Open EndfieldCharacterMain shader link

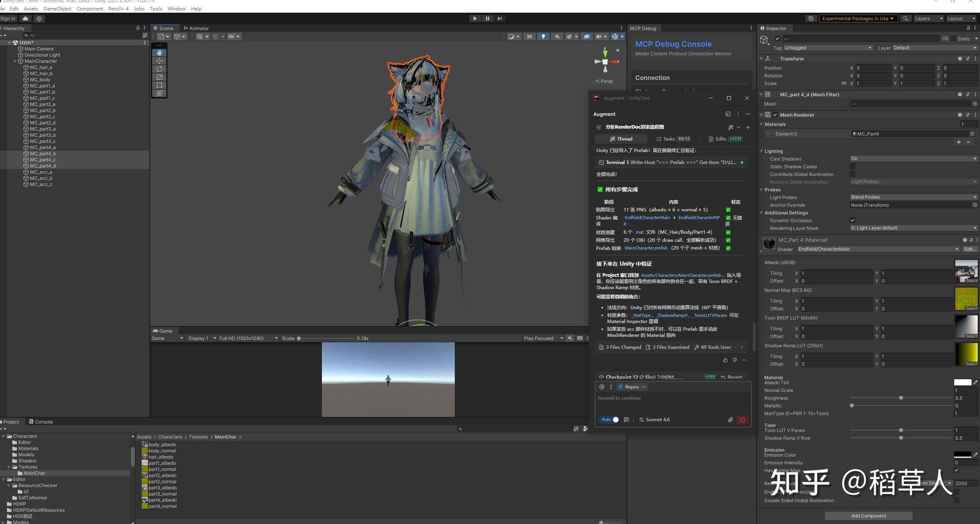[x=647, y=218]
